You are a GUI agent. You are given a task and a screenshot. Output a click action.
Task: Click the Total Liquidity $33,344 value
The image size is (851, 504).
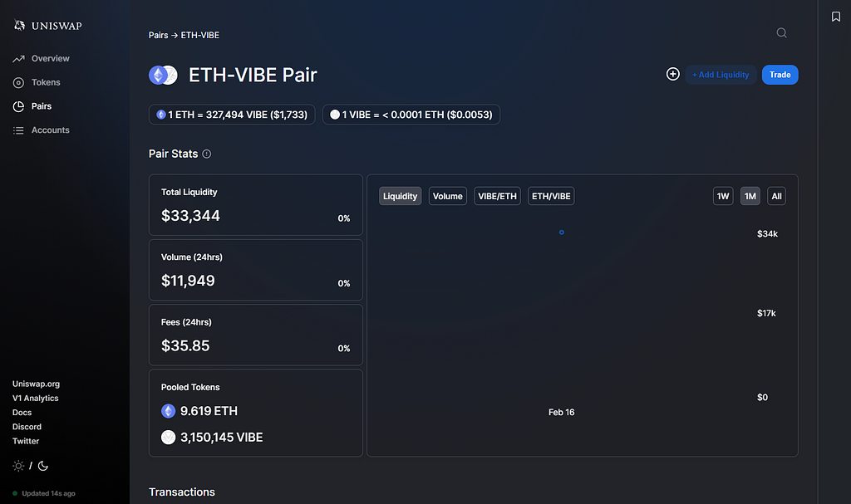[190, 216]
